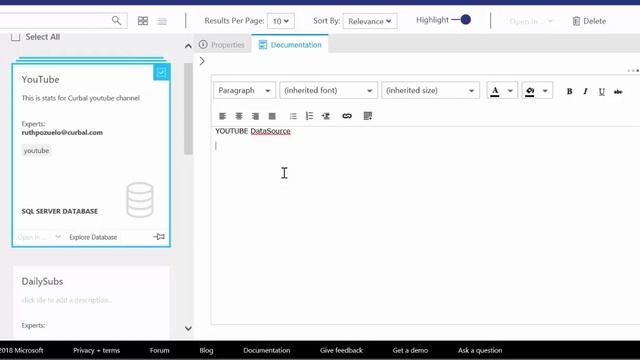The width and height of the screenshot is (640, 360).
Task: Click the asset list scroll up arrow
Action: pos(188,46)
